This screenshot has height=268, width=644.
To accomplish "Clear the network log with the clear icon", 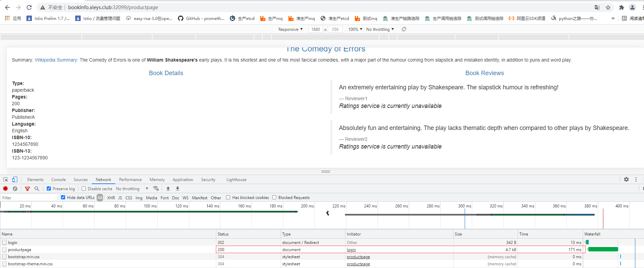I will point(15,189).
